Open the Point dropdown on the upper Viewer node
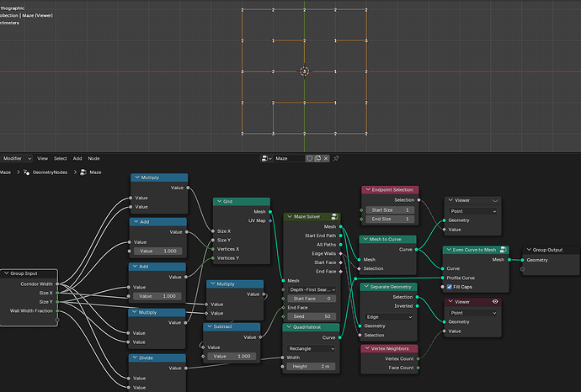 (473, 211)
